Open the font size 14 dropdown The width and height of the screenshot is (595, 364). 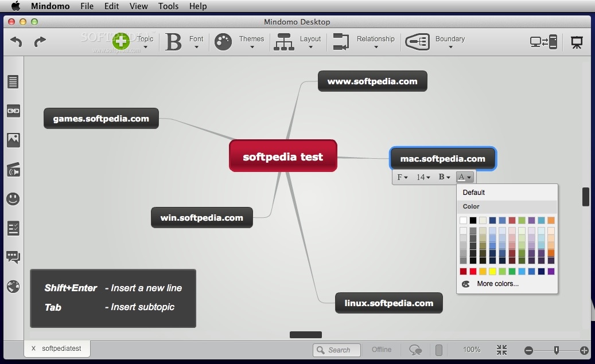click(x=422, y=177)
